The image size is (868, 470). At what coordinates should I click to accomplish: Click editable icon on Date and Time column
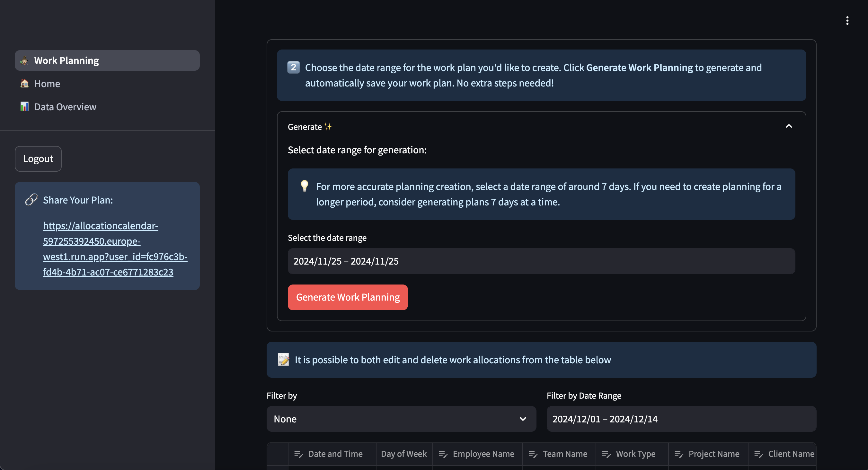pyautogui.click(x=298, y=454)
